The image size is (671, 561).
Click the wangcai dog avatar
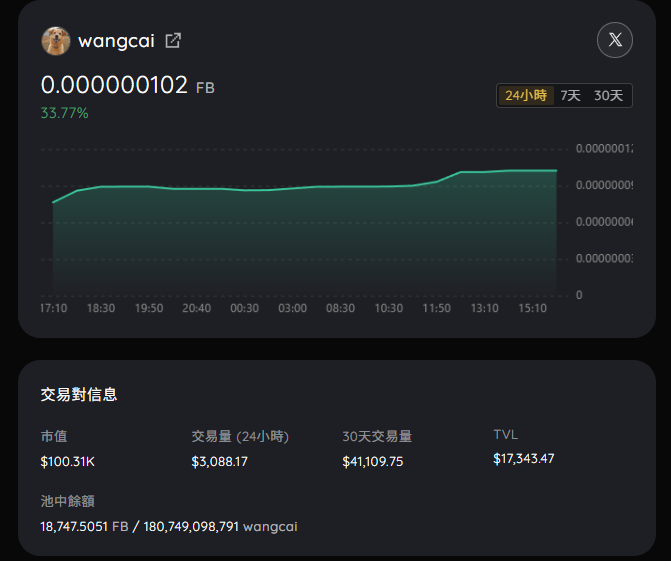coord(56,41)
